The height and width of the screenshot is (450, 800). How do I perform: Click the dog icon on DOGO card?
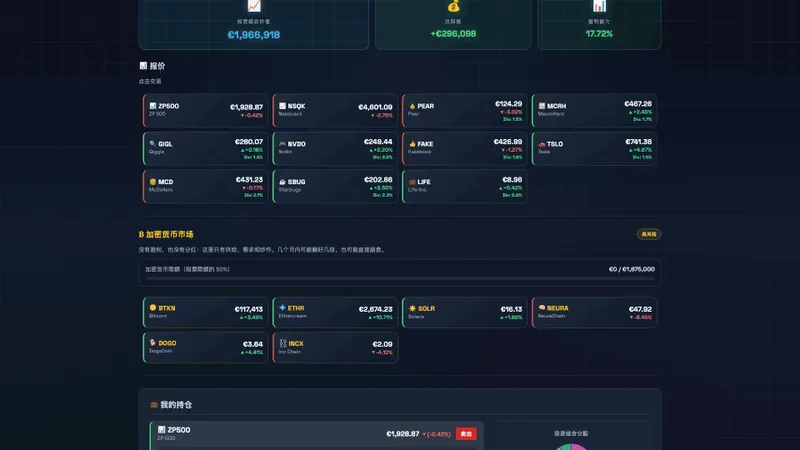click(x=153, y=343)
